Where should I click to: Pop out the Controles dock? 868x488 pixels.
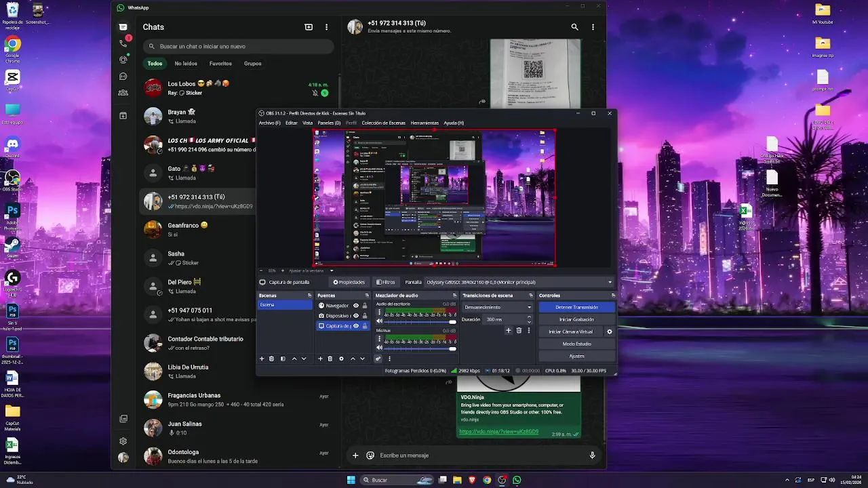(613, 296)
